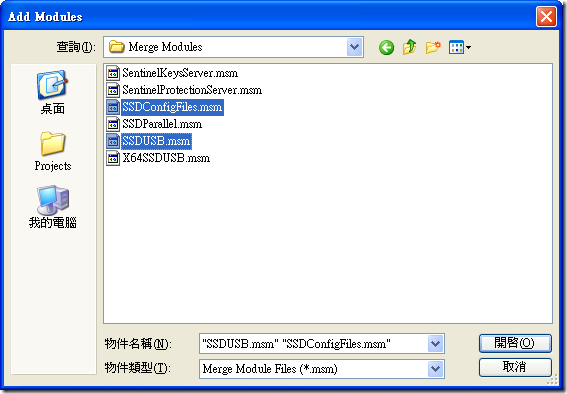Click the SSDParallel.msm file icon
Viewport: 567px width, 394px height.
113,124
